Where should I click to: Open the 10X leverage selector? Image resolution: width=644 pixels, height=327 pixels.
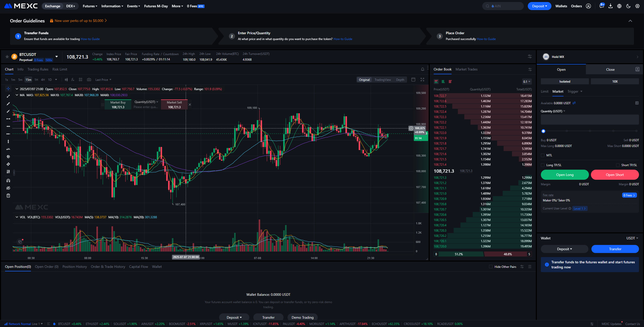[615, 81]
